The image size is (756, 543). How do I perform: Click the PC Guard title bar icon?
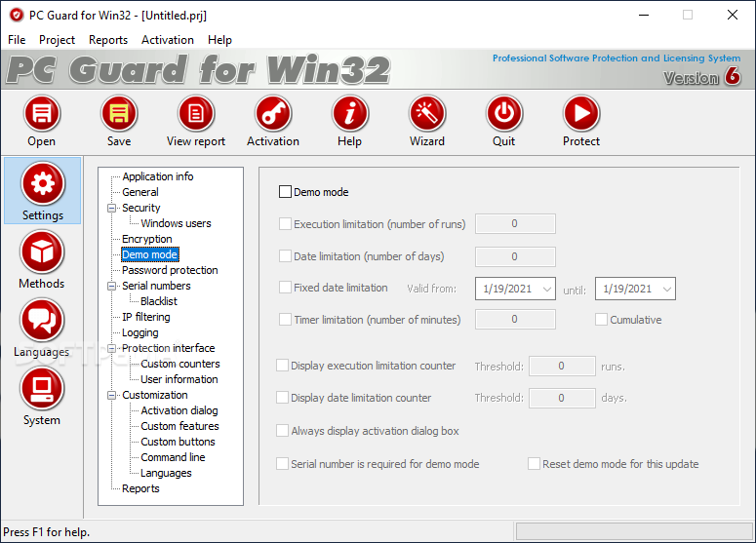point(17,15)
